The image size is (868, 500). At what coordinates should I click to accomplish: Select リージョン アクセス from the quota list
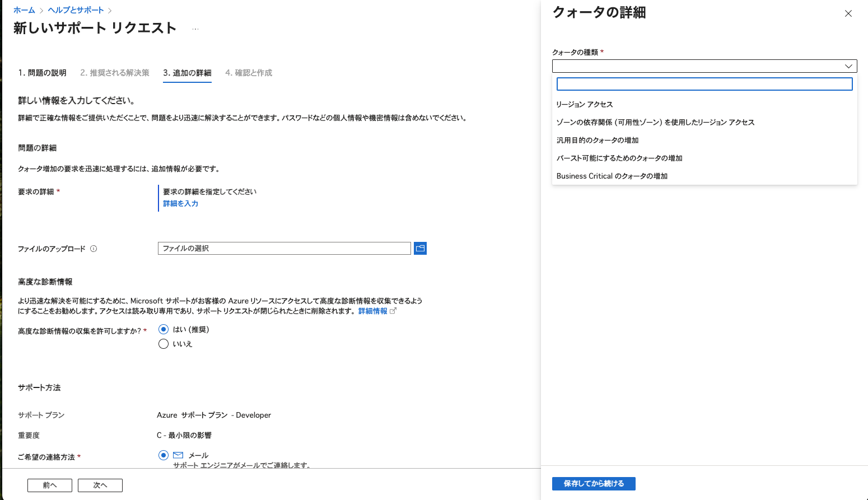[x=584, y=104]
